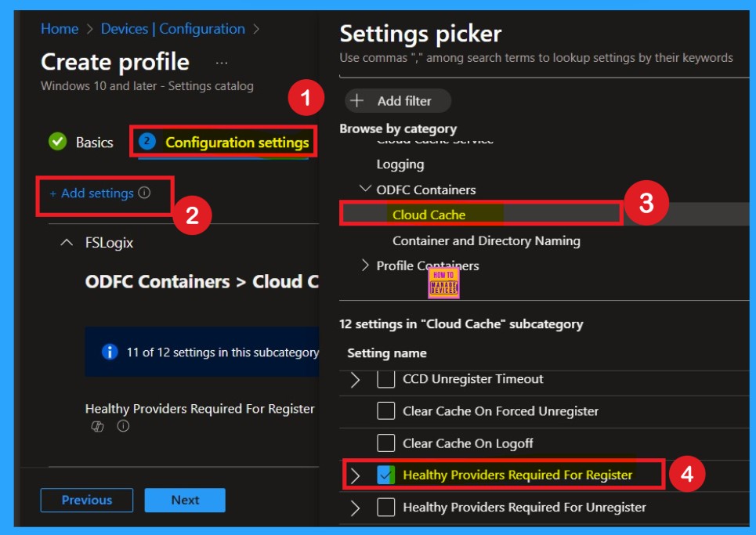
Task: Expand the Profile Containers tree node
Action: (364, 266)
